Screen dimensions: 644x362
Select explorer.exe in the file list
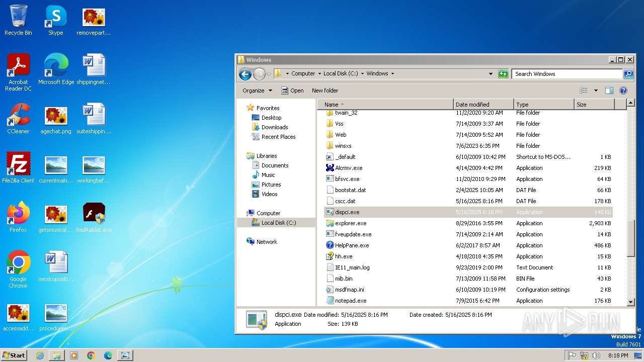pyautogui.click(x=468, y=223)
